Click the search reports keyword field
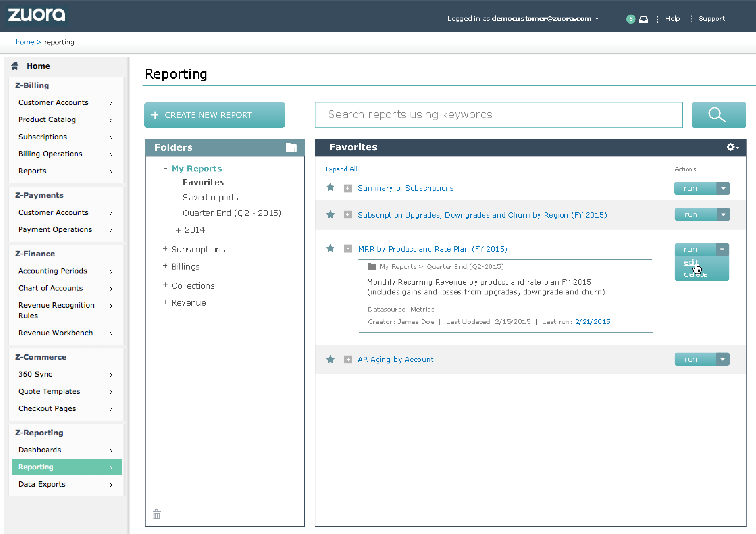The width and height of the screenshot is (756, 534). click(498, 115)
